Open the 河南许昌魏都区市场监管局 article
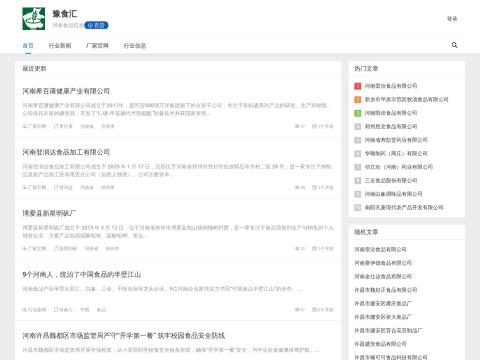This screenshot has width=480, height=360. [x=124, y=336]
